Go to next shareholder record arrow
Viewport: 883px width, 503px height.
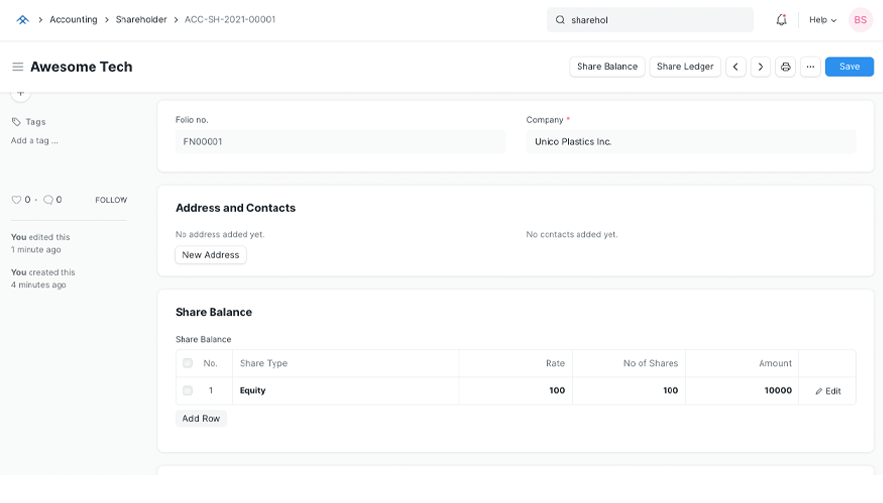click(760, 67)
